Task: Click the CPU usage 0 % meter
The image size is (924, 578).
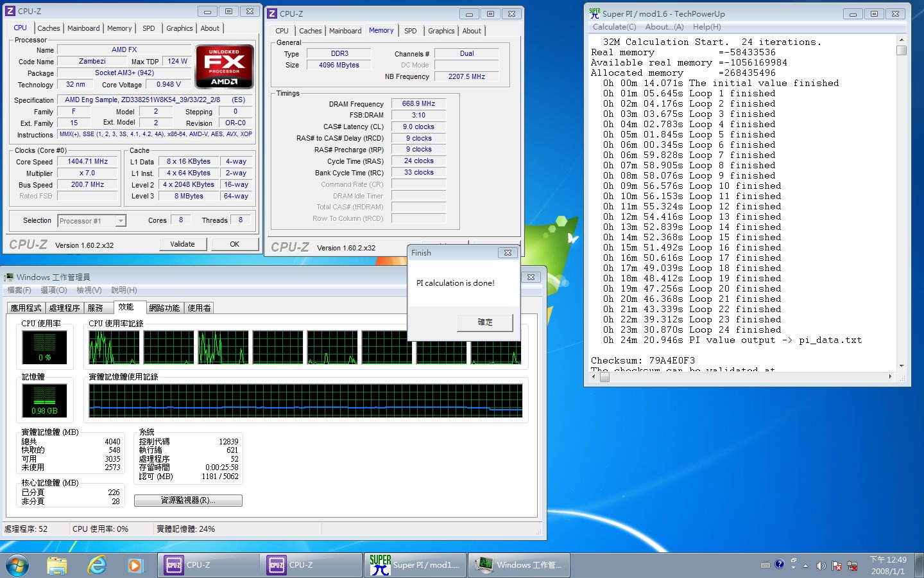Action: [x=44, y=347]
